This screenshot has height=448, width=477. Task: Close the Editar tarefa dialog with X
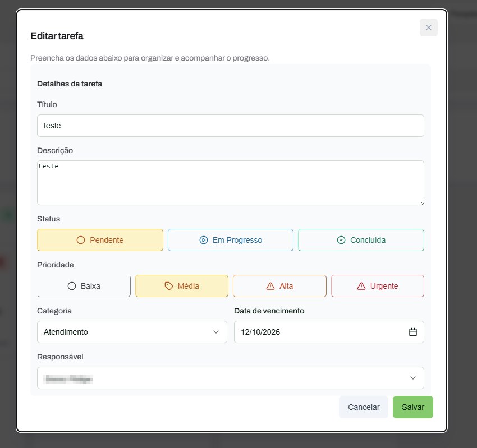(429, 27)
